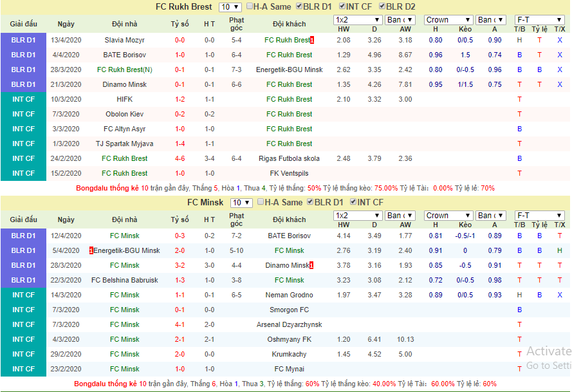The image size is (572, 392).
Task: Open FC Mynai team link
Action: point(289,369)
